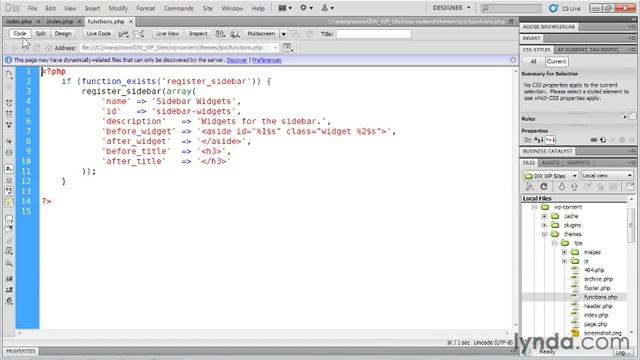
Task: Collapse the themes folder
Action: click(x=544, y=234)
